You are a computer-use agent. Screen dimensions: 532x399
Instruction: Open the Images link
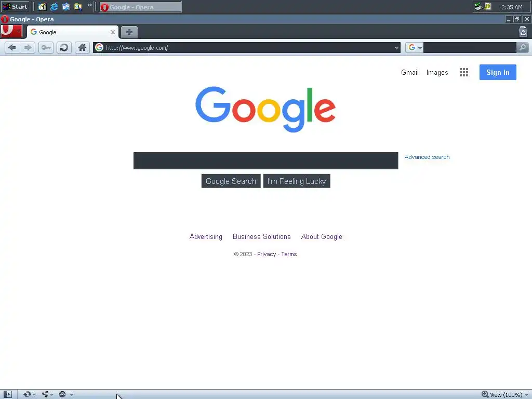pos(437,72)
